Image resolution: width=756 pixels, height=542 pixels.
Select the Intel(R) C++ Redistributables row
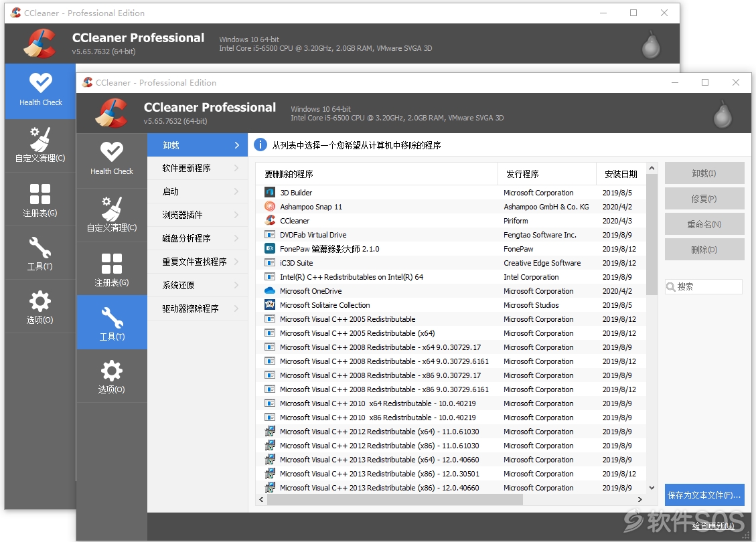click(451, 277)
